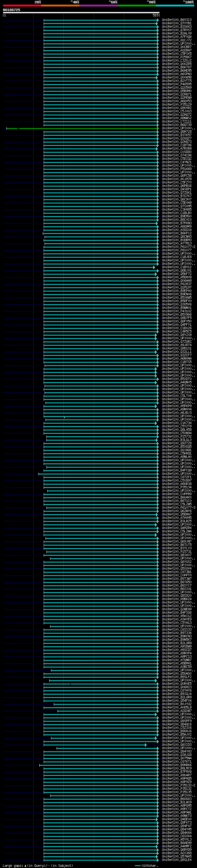Screen dimensions: 197x868
Task: Select hit UniRef100_B2AL09
Action: (177, 33)
